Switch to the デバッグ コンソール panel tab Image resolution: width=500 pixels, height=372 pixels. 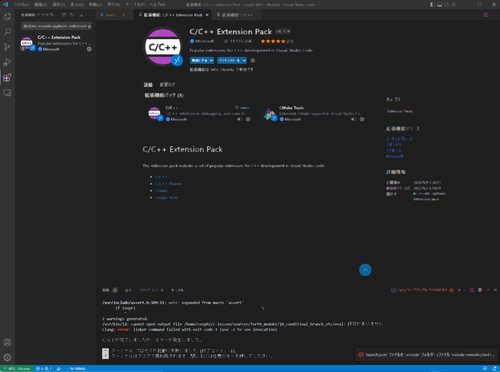click(151, 290)
